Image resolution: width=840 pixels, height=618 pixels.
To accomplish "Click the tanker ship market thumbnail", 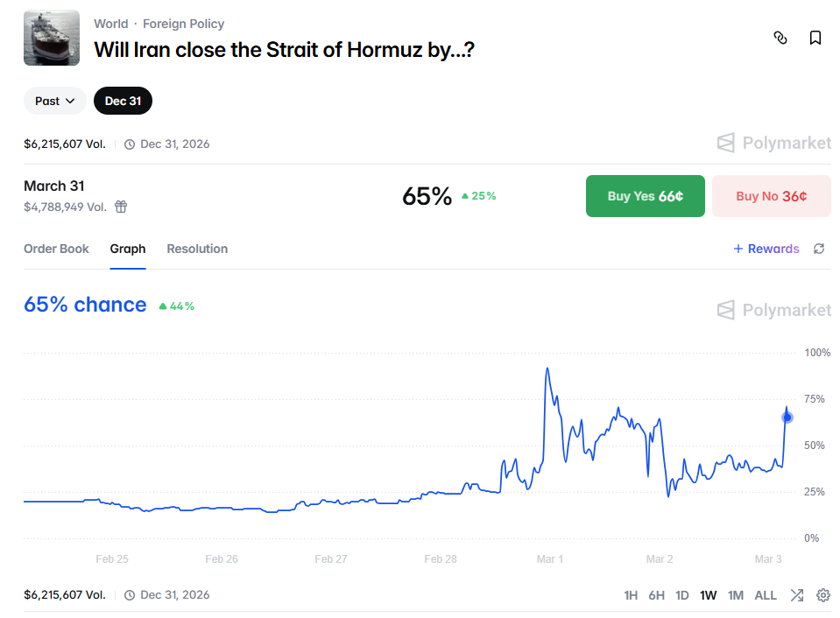I will click(x=52, y=38).
